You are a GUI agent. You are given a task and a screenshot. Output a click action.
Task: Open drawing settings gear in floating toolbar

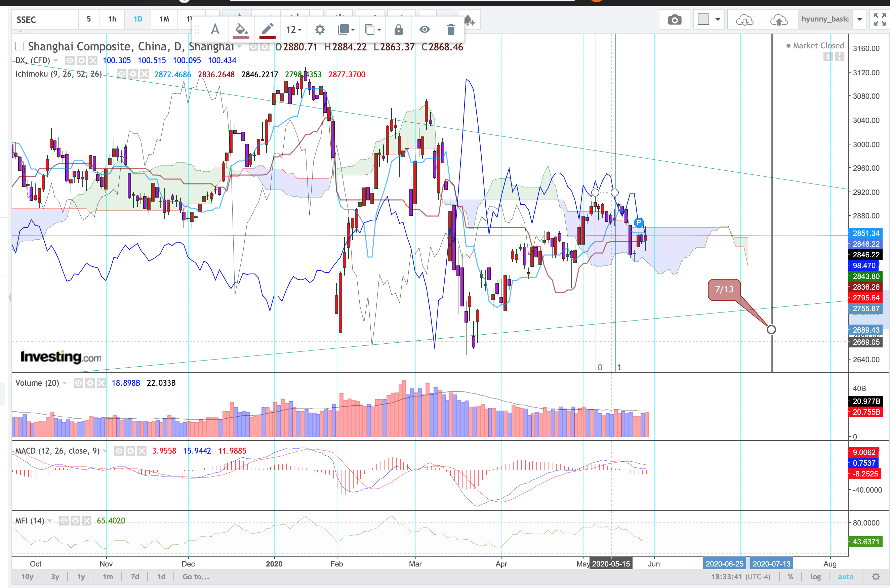click(320, 30)
